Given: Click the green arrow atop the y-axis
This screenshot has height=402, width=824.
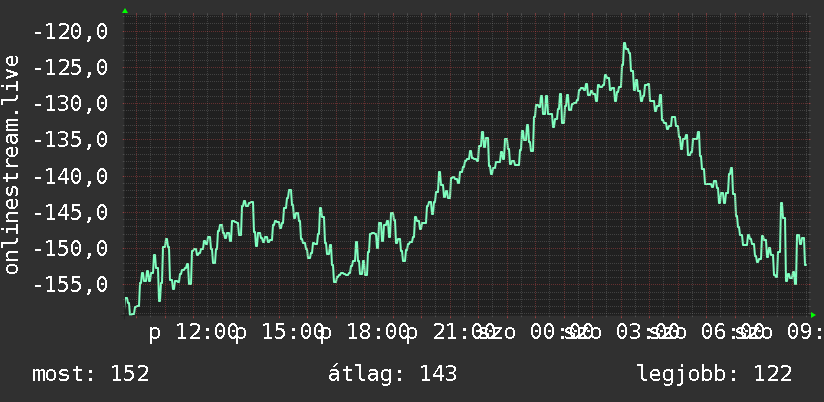Looking at the screenshot, I should tap(125, 11).
